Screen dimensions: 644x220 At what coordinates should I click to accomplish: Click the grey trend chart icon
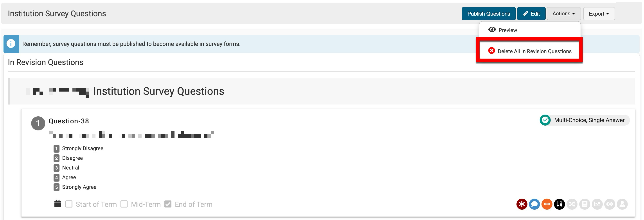pos(597,204)
